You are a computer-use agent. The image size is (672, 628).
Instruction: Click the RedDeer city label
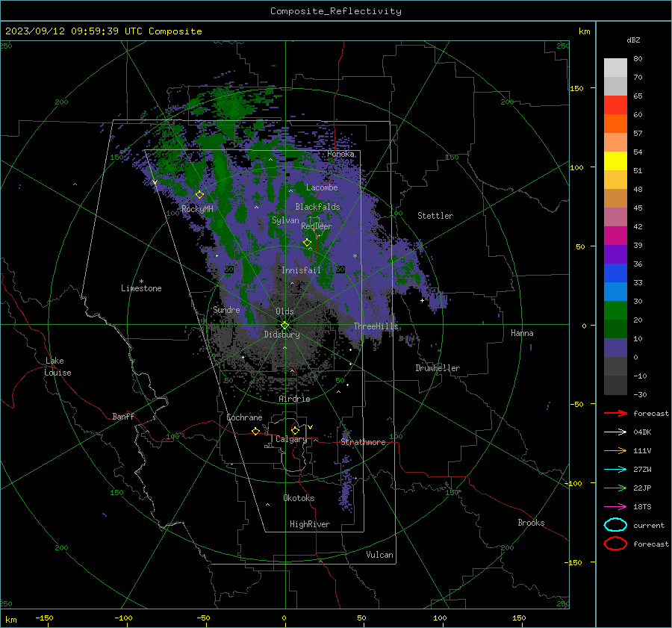coord(317,226)
